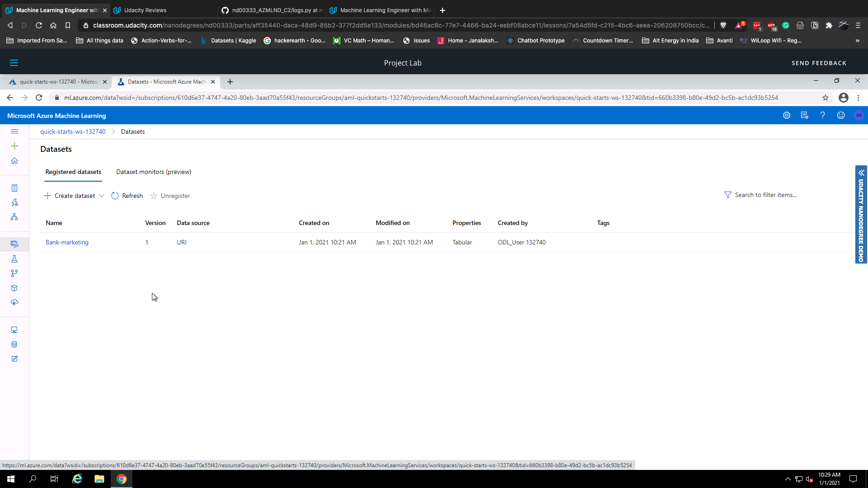Click the Refresh button
The image size is (868, 488).
(127, 196)
